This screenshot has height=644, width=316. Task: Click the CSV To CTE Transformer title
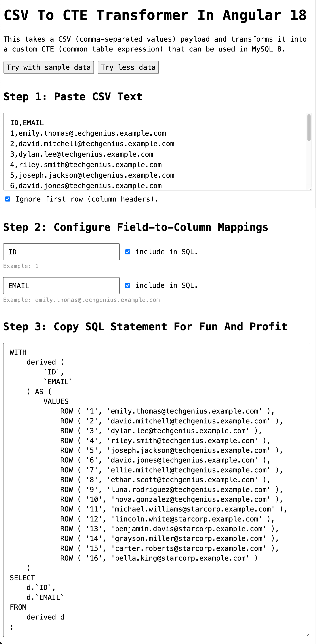tap(155, 15)
